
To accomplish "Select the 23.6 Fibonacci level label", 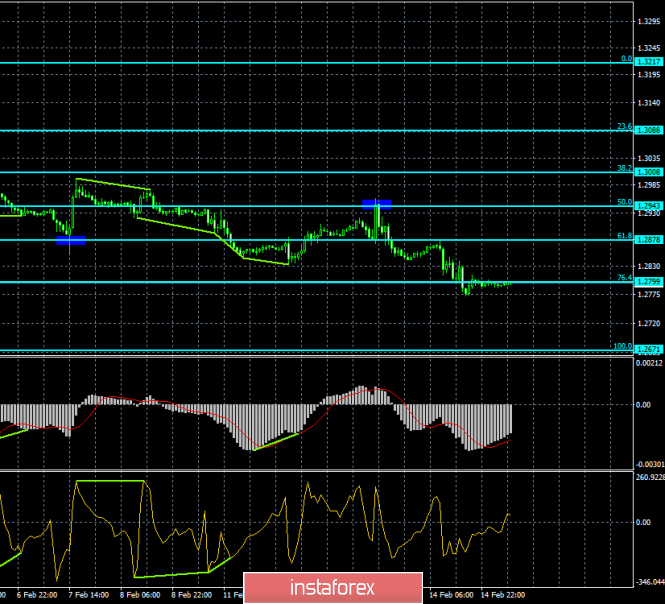I will pos(624,127).
